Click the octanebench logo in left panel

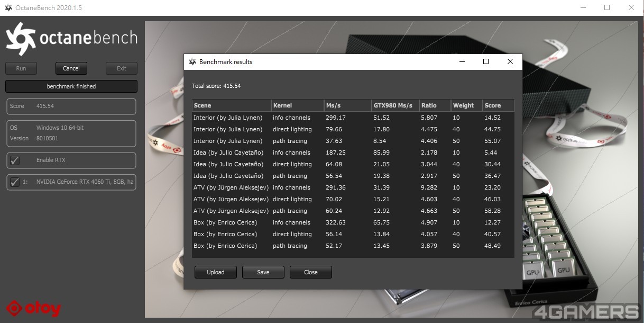click(x=71, y=39)
